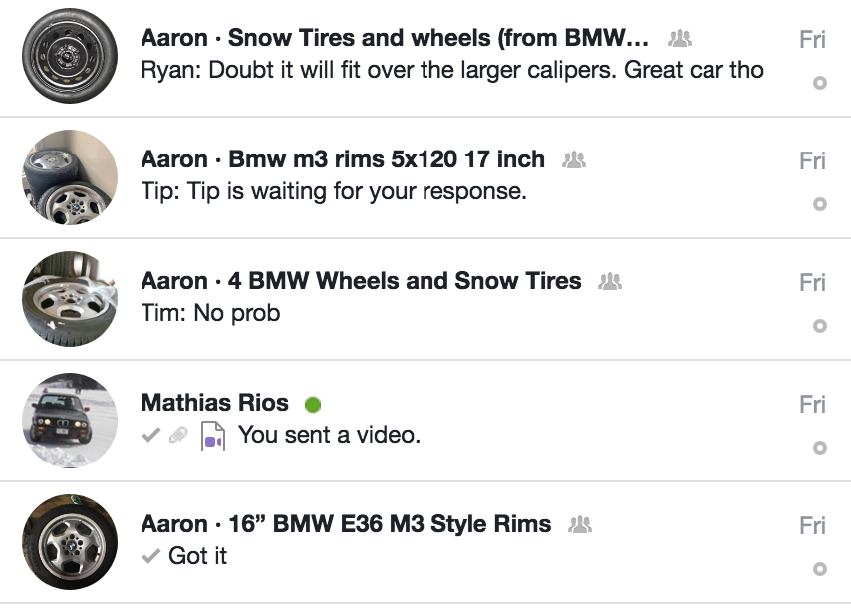Toggle read status circle on Bmw m3 rims conversation
The image size is (851, 616).
[x=820, y=204]
